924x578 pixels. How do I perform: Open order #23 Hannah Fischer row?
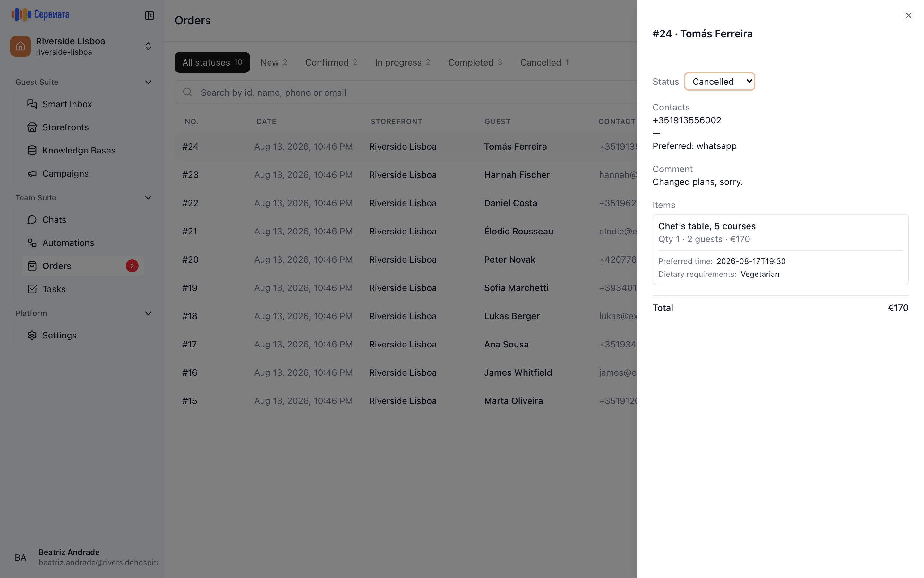pyautogui.click(x=406, y=175)
